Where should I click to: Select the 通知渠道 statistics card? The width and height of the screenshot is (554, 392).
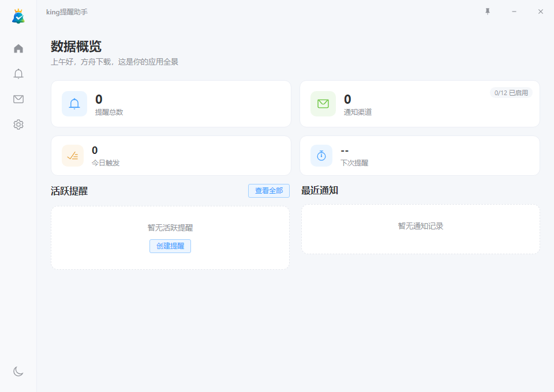420,104
